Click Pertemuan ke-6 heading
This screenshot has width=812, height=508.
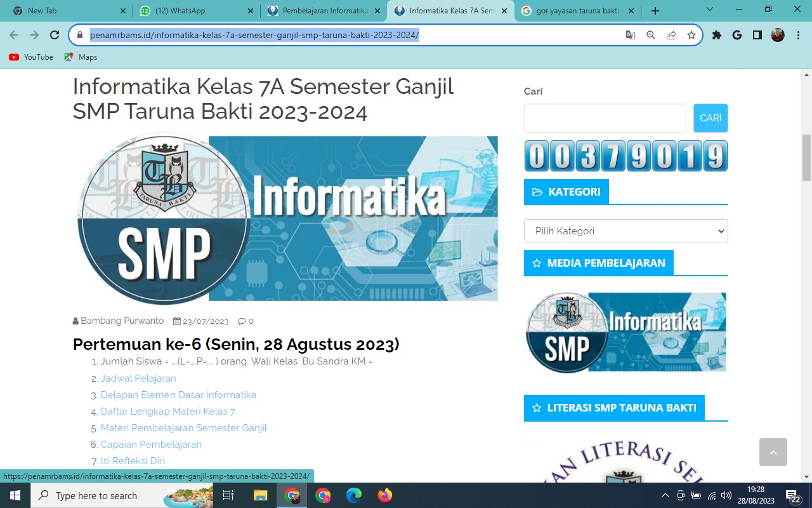[236, 344]
